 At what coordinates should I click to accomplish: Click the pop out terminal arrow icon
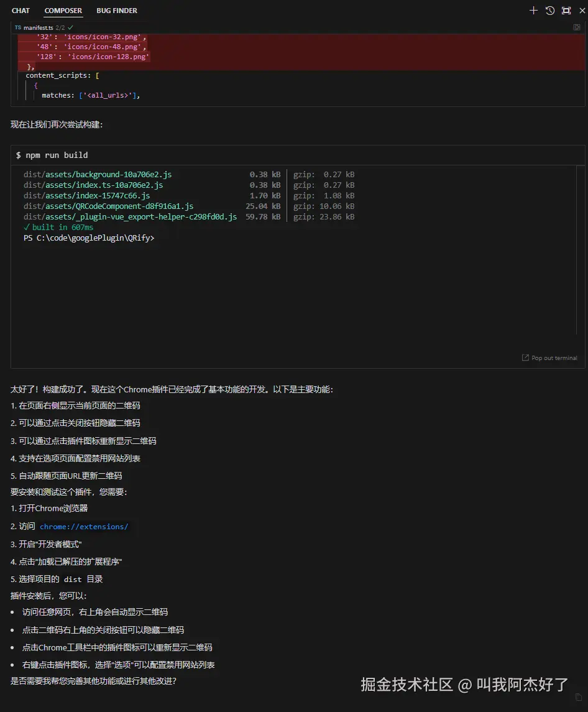pyautogui.click(x=525, y=358)
